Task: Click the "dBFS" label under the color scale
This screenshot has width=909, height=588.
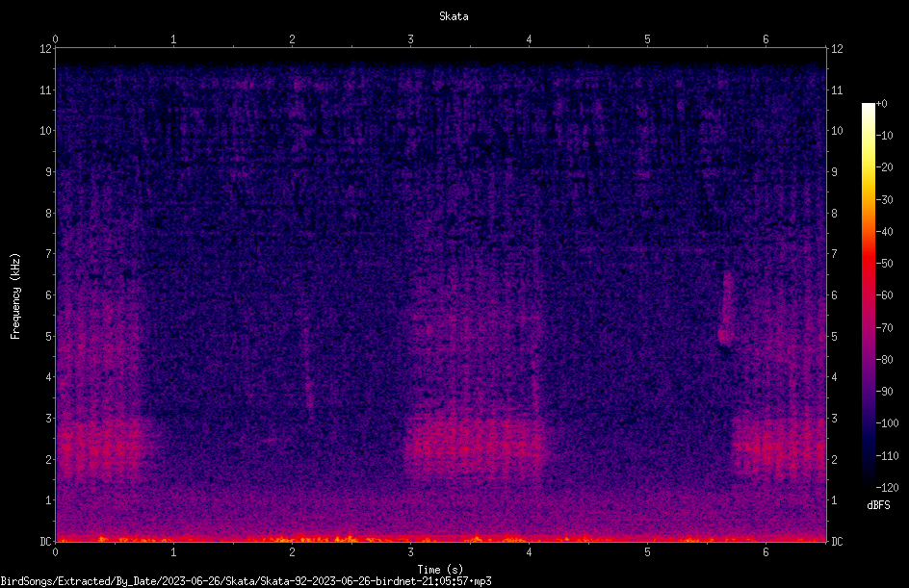Action: tap(878, 505)
